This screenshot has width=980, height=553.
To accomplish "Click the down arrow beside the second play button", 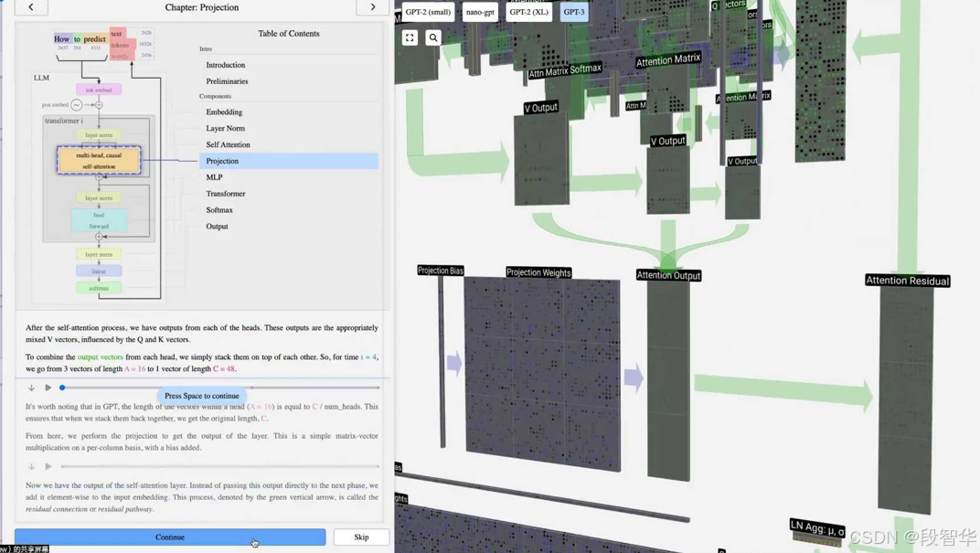I will (31, 466).
